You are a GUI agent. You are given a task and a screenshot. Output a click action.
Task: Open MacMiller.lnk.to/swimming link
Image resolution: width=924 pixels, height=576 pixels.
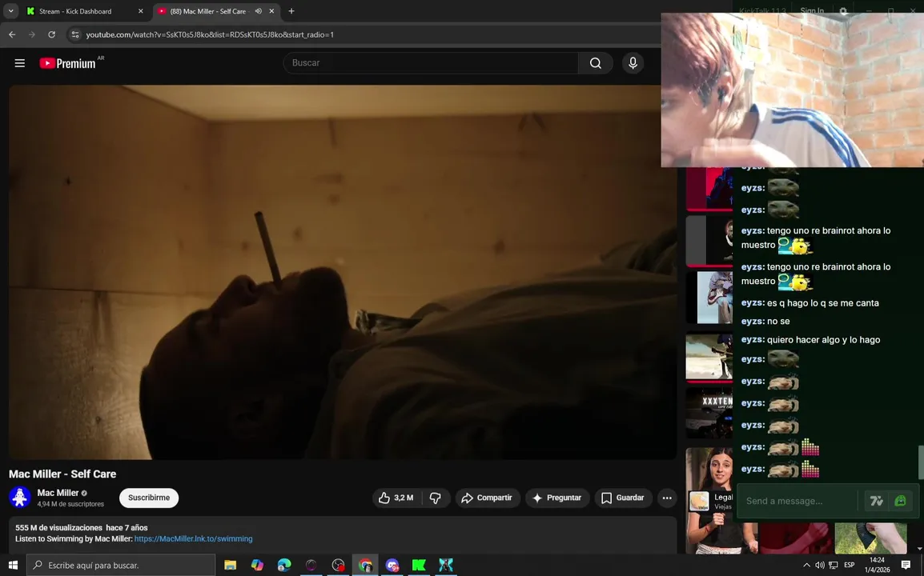point(193,539)
